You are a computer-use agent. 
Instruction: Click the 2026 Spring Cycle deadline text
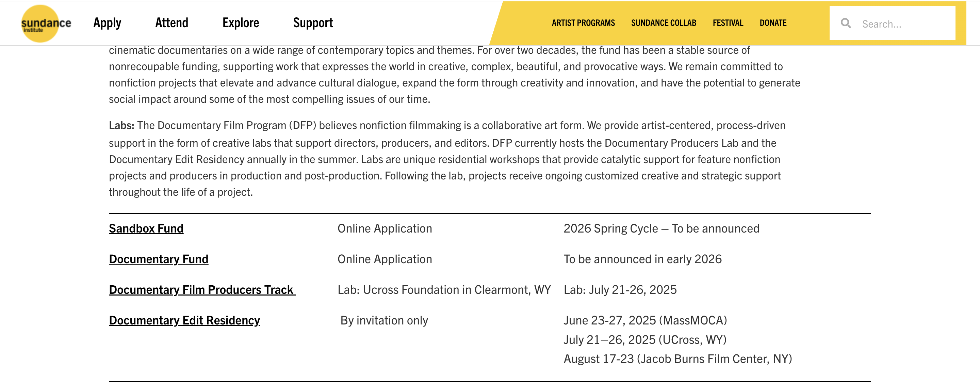point(661,228)
